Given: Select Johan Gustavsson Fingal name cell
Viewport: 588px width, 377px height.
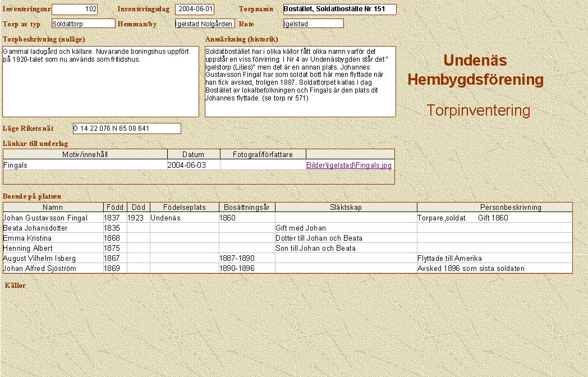Looking at the screenshot, I should (53, 218).
